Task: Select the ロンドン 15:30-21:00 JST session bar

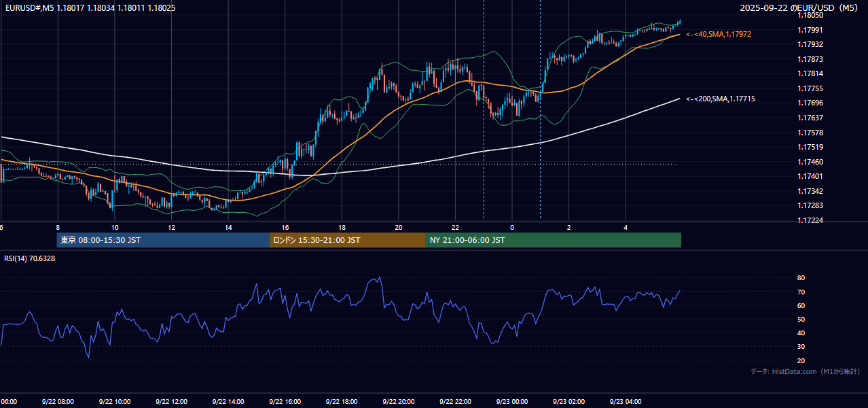Action: point(348,240)
